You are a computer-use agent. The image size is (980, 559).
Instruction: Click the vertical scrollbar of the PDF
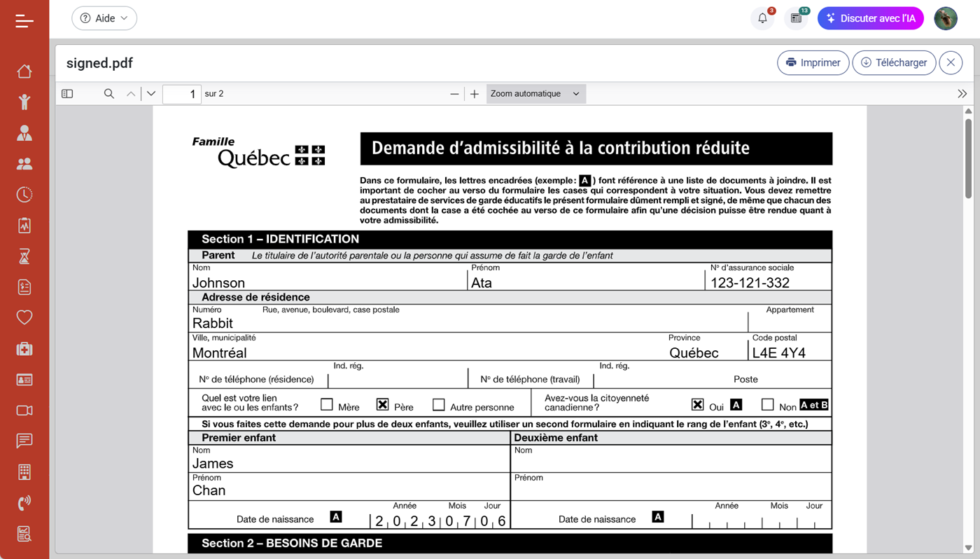coord(969,158)
